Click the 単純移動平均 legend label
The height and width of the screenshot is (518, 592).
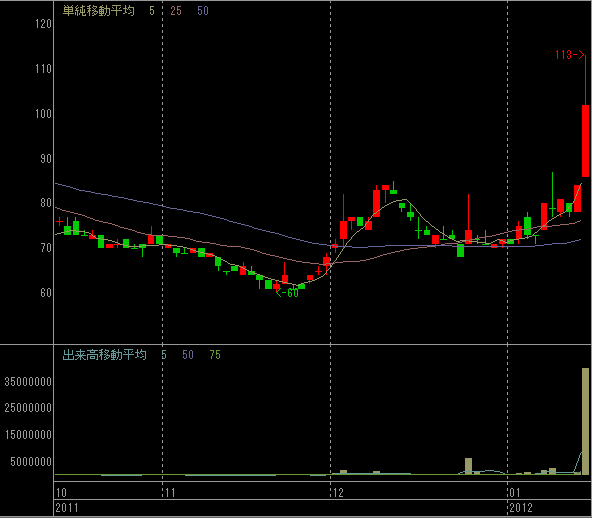99,11
